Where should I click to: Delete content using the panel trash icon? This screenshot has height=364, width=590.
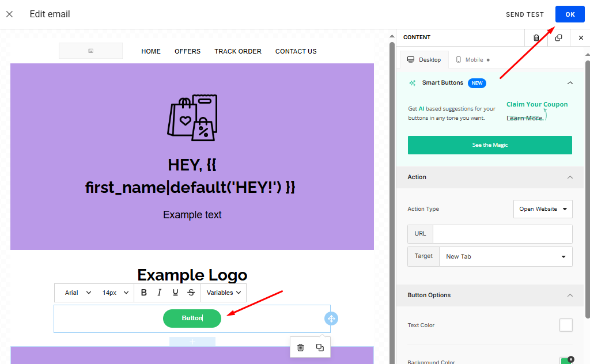[x=536, y=37]
